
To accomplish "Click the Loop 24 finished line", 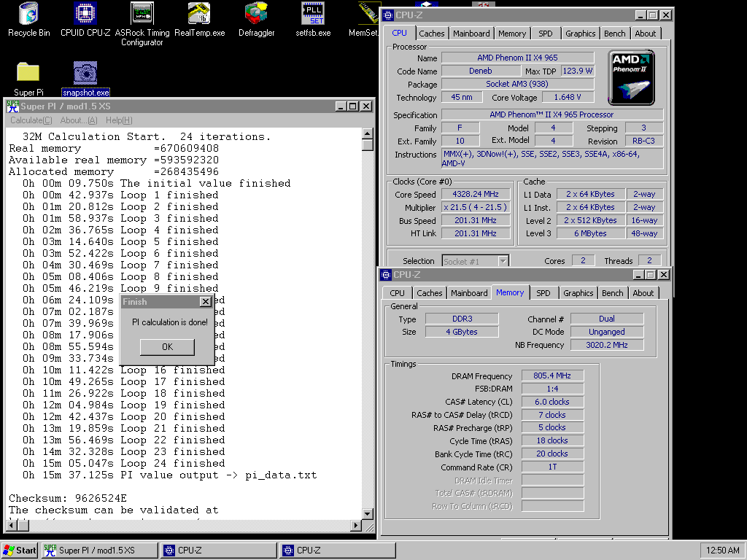I will point(123,463).
